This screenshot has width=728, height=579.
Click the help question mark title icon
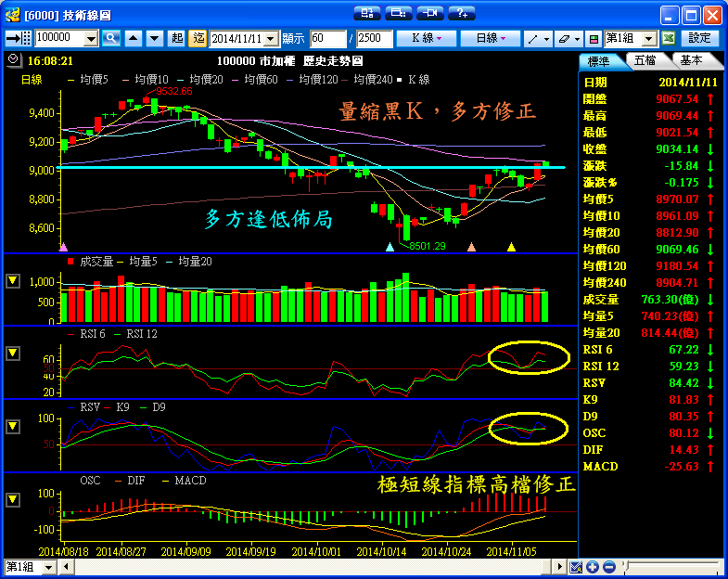(461, 13)
